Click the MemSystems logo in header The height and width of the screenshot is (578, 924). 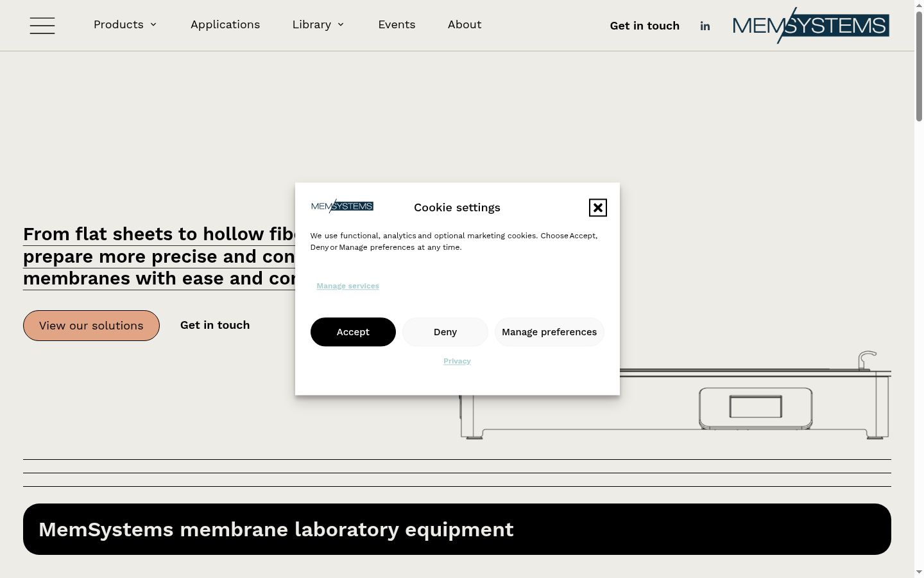click(x=811, y=25)
